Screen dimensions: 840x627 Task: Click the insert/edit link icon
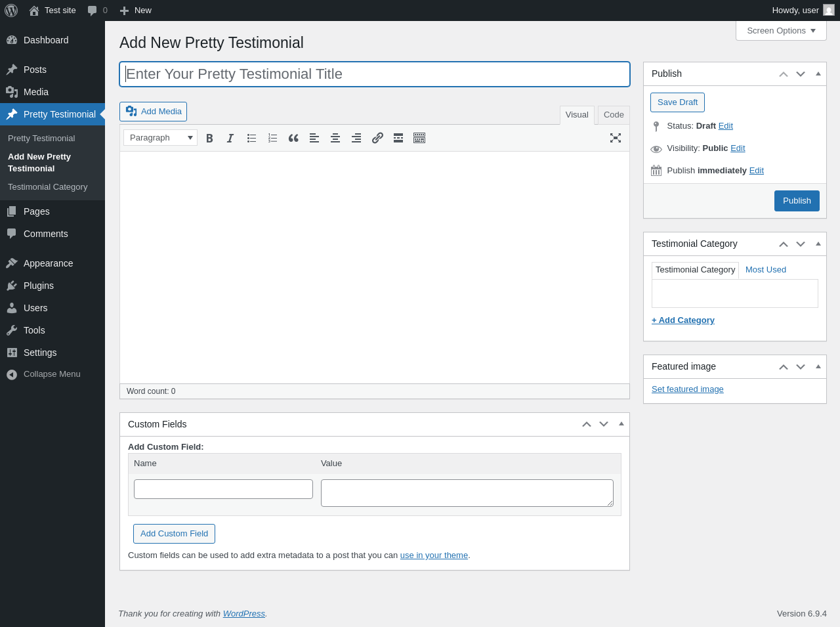pyautogui.click(x=377, y=138)
